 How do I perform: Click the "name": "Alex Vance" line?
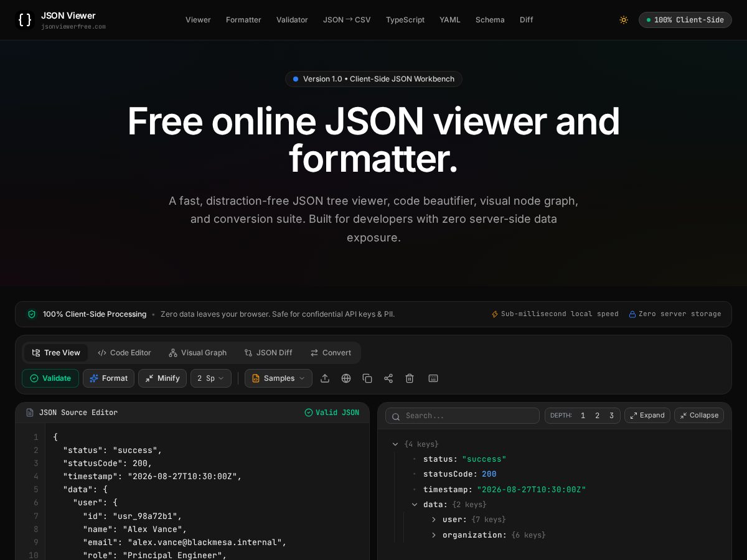point(135,530)
